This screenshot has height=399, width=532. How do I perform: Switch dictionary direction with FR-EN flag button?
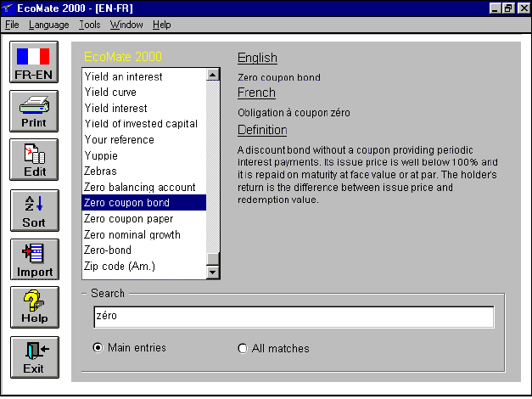pos(34,63)
